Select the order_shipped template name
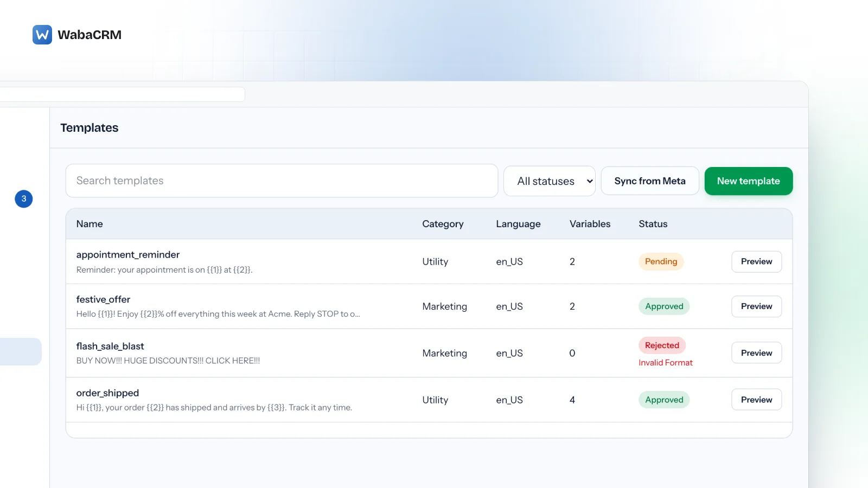The image size is (868, 488). tap(107, 393)
